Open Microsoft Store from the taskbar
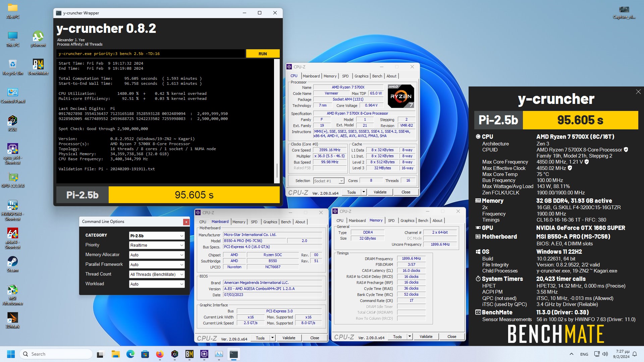This screenshot has height=362, width=644. pyautogui.click(x=145, y=354)
